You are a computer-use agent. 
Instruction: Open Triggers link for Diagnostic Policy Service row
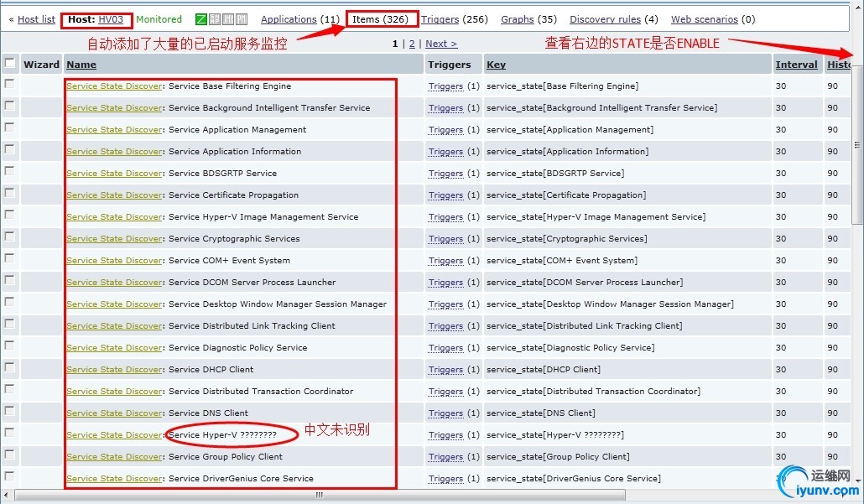coord(445,348)
